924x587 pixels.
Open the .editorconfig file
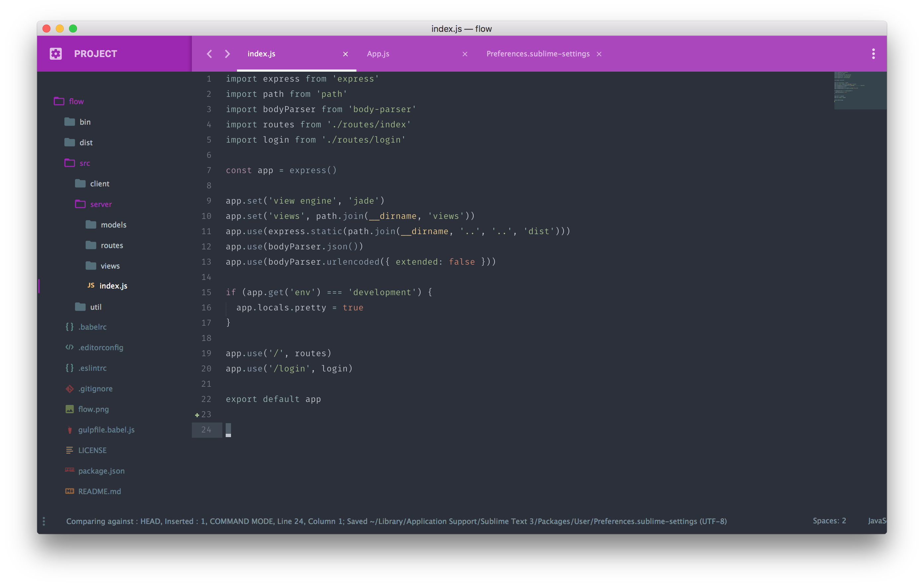tap(101, 347)
